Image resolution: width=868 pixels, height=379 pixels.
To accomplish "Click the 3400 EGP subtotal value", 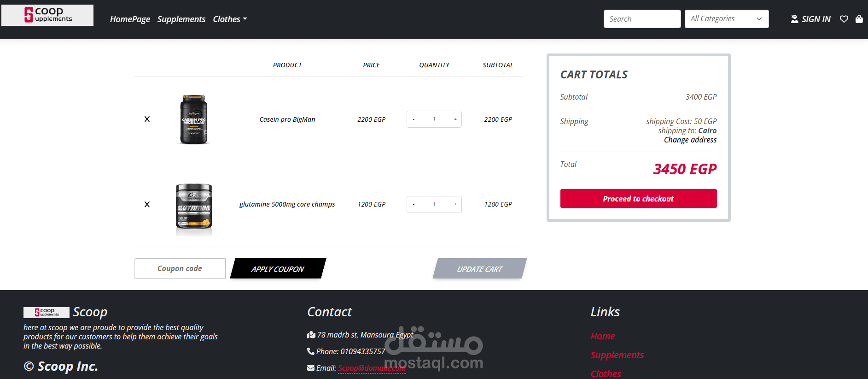I will (701, 97).
